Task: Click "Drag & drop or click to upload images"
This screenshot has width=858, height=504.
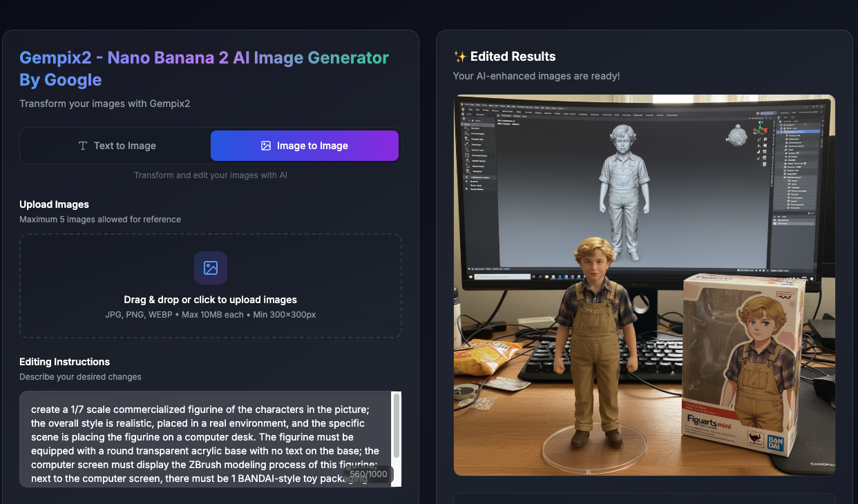Action: [x=211, y=300]
